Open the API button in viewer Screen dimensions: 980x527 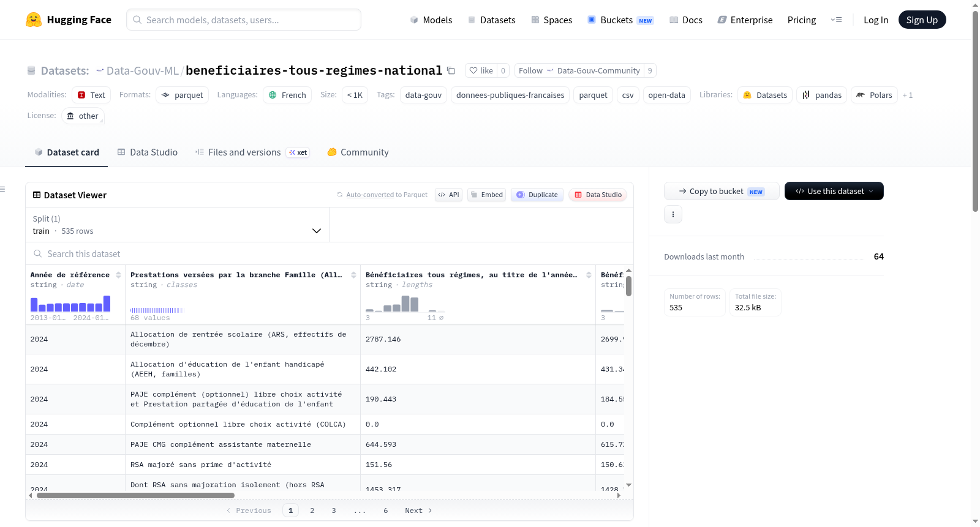click(x=448, y=195)
